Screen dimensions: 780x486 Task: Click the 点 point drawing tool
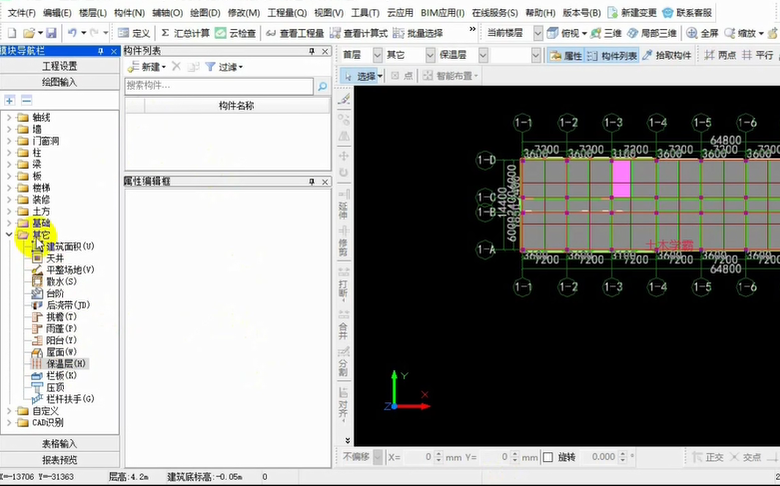coord(402,76)
